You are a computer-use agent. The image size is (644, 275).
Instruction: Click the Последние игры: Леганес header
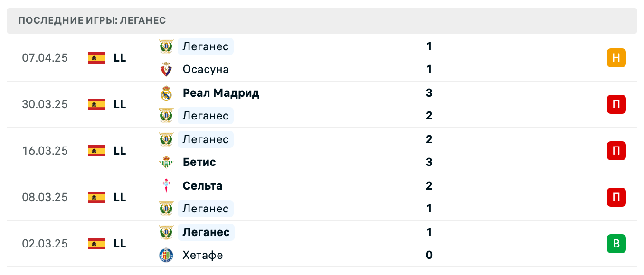[x=92, y=20]
